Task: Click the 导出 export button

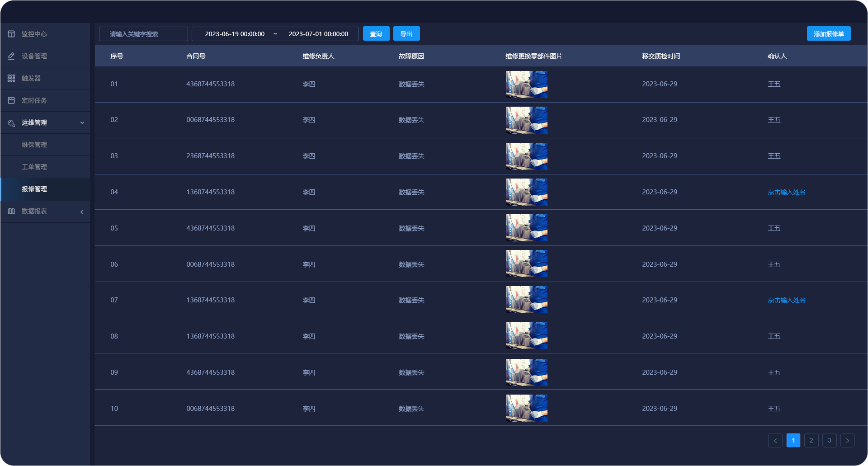Action: pyautogui.click(x=406, y=34)
